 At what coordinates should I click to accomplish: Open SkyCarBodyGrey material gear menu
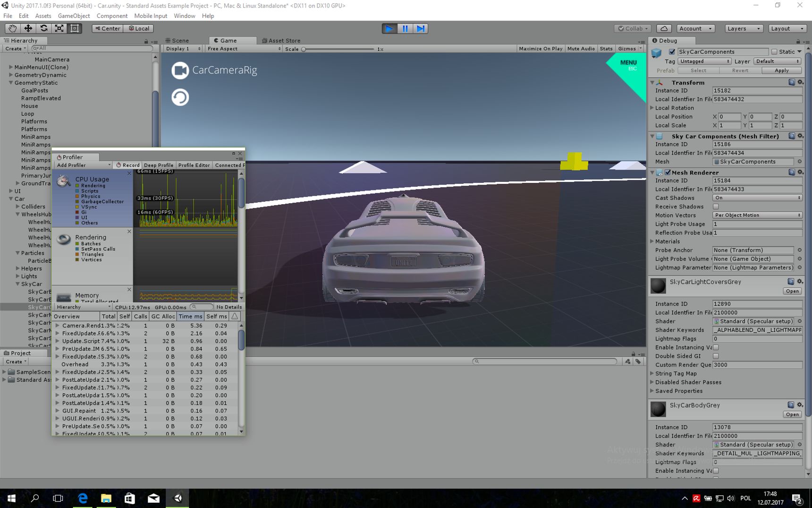tap(800, 405)
